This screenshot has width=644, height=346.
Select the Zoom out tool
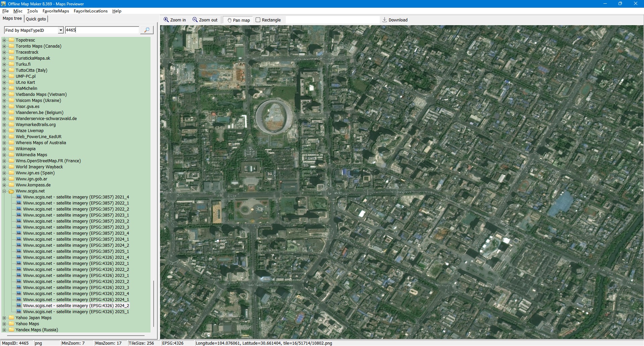click(x=205, y=20)
